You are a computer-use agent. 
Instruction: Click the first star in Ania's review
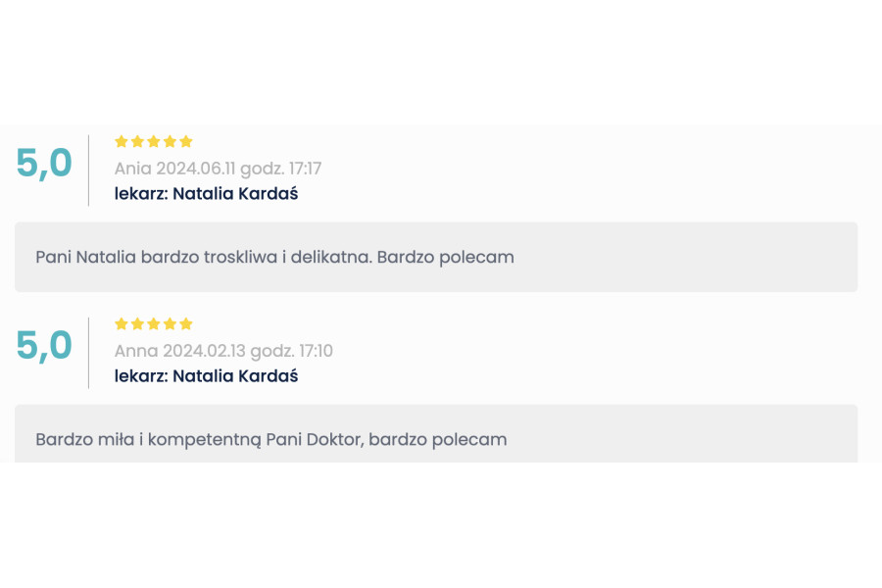(122, 141)
